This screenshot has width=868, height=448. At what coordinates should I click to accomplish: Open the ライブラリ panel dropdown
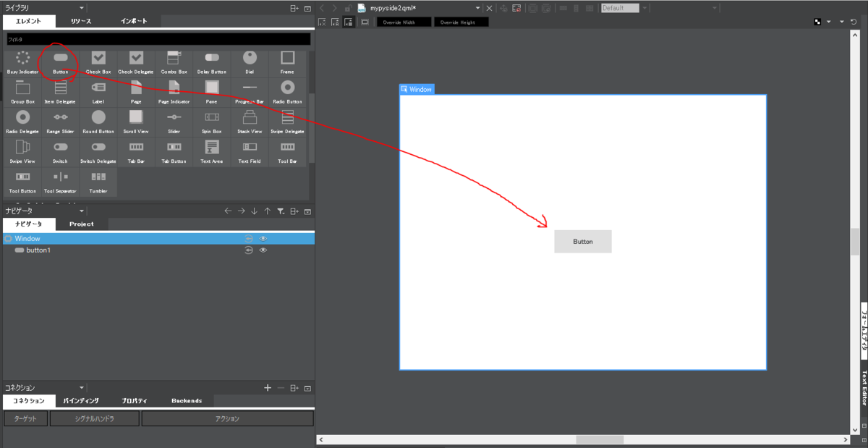click(82, 8)
